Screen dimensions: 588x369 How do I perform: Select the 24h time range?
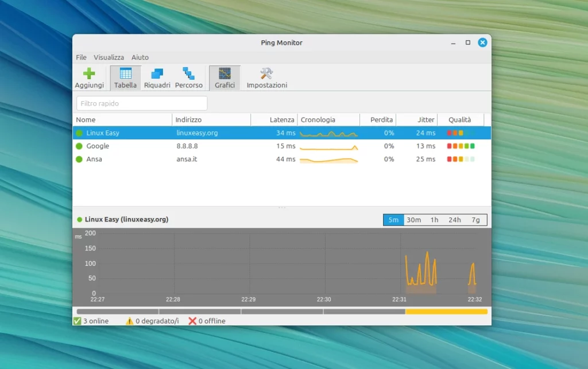pyautogui.click(x=455, y=219)
